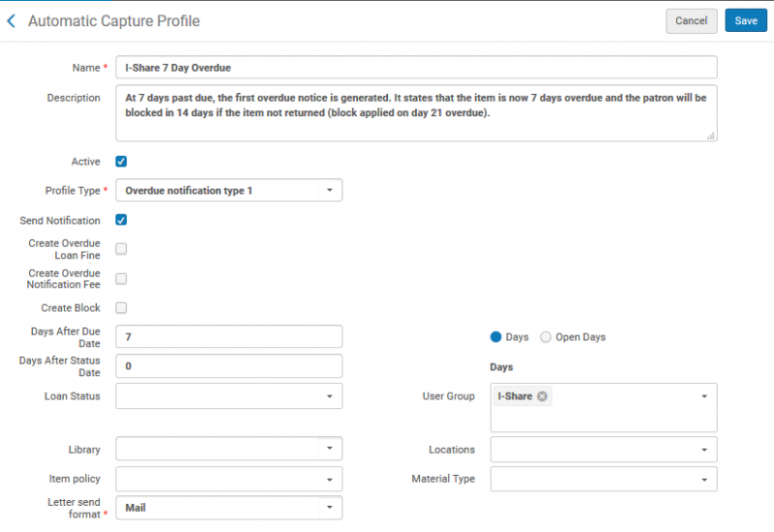Screen dimensions: 774x532
Task: Click the Cancel button
Action: coord(691,20)
